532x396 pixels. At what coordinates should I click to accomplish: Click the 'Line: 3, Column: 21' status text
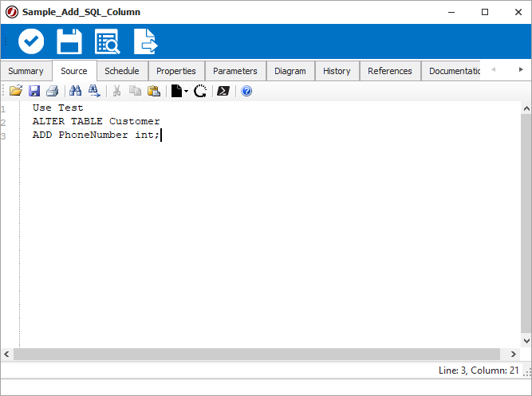pyautogui.click(x=479, y=371)
